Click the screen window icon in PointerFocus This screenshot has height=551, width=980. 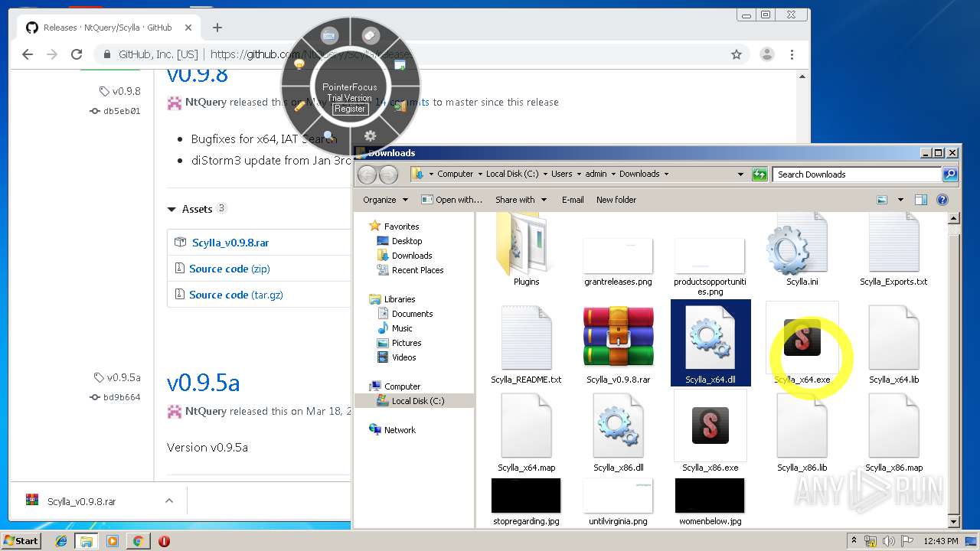pyautogui.click(x=400, y=65)
